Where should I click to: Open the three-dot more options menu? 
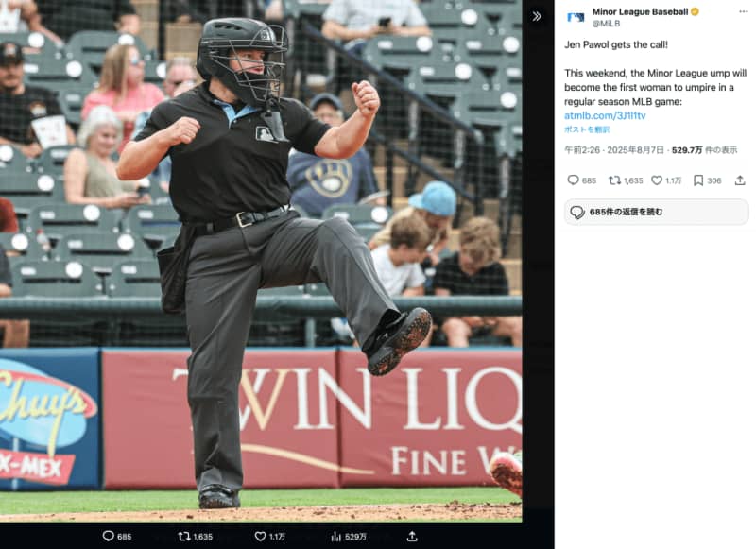743,11
